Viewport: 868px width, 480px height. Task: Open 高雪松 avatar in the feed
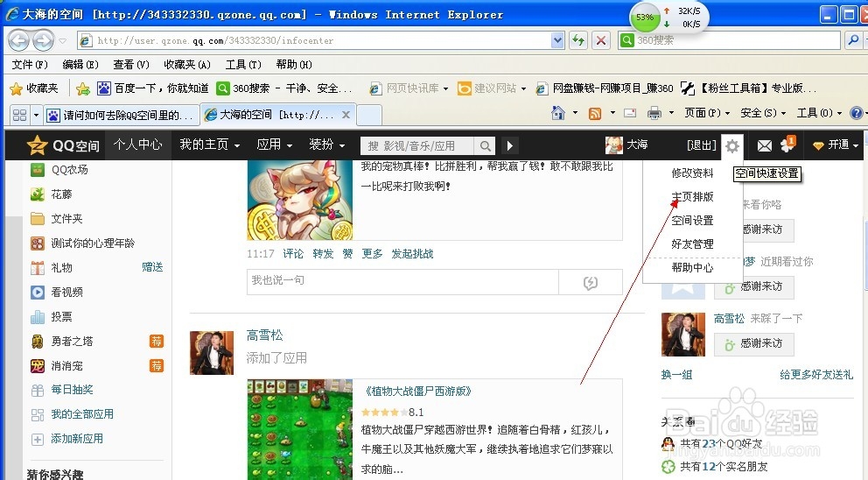click(x=212, y=353)
